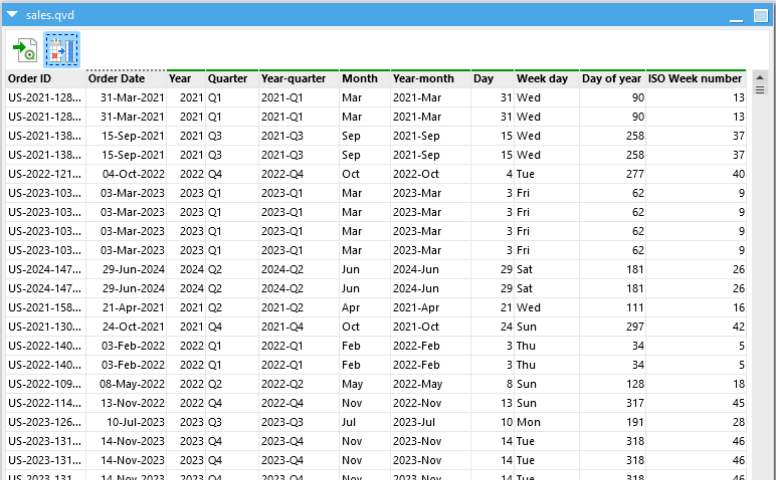776x480 pixels.
Task: Select the Year column header
Action: click(x=186, y=79)
